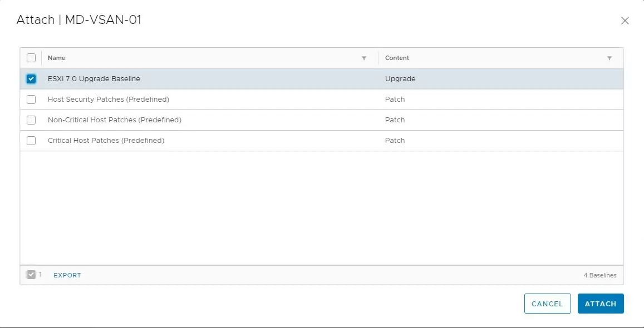Open the Name column filter

coord(364,58)
